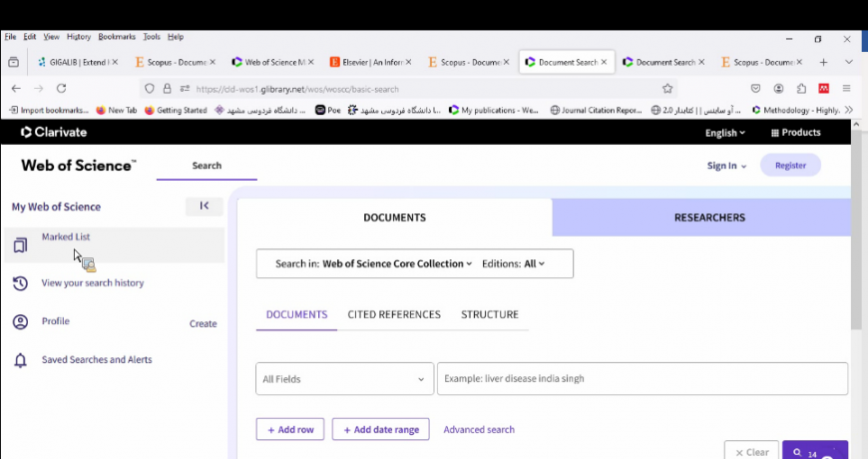Open recent browsing tab-view icon

tap(13, 62)
